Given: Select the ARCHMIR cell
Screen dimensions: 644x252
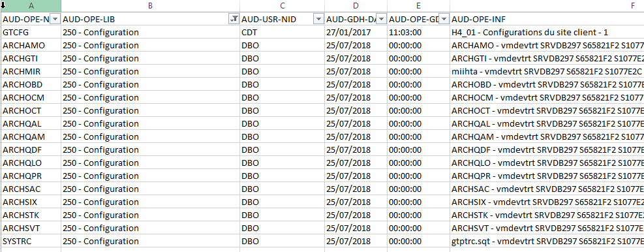Looking at the screenshot, I should point(31,72).
